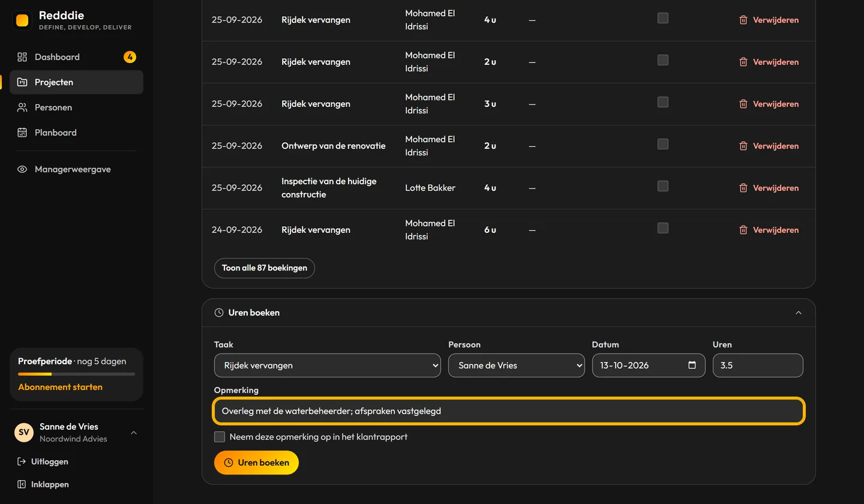Click trash icon for Rijdek vervangen 2 u booking

(743, 62)
